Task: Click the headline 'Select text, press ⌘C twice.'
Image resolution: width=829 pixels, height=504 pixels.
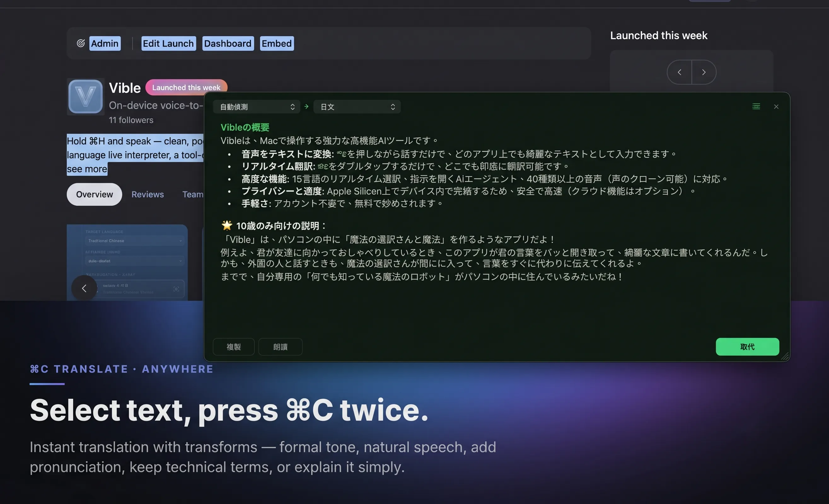Action: point(229,410)
